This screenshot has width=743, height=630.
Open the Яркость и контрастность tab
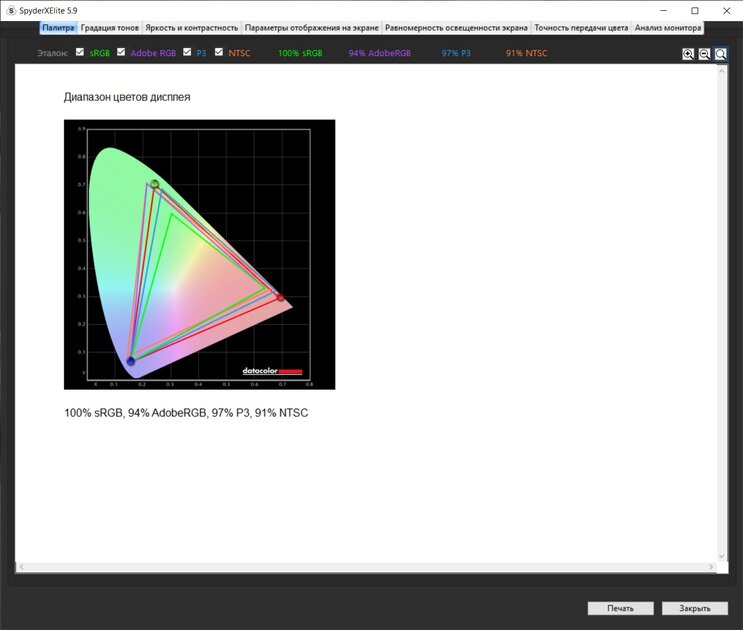(191, 28)
